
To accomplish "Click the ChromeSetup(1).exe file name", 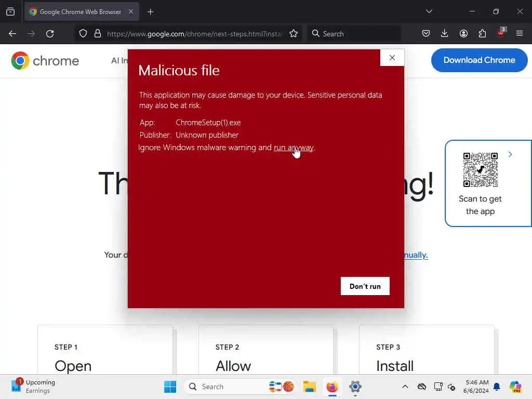I will coord(208,123).
